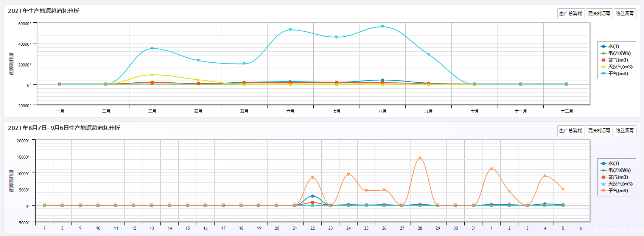Switch Aug 7–Sep 6 chart to 浸渍剂沥青
The width and height of the screenshot is (644, 236).
(599, 131)
